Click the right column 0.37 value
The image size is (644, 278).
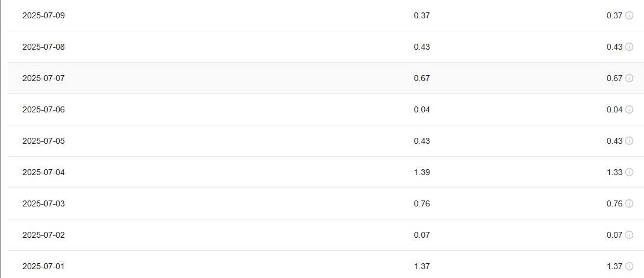pyautogui.click(x=614, y=15)
